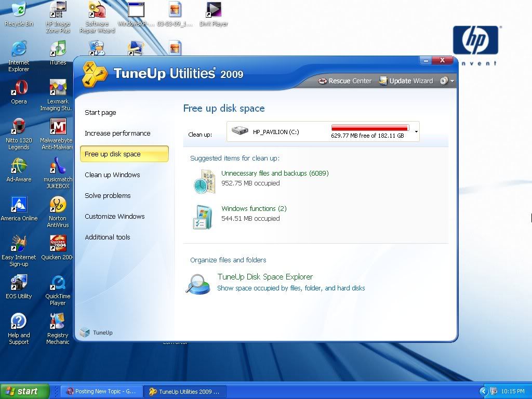Open the Opera browser shortcut
The height and width of the screenshot is (399, 532).
pyautogui.click(x=19, y=91)
